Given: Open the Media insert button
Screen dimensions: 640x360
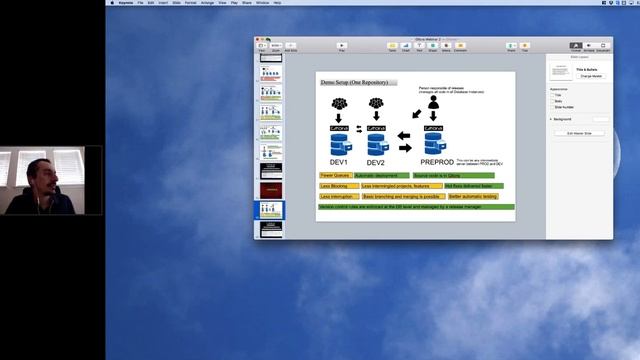Looking at the screenshot, I should [446, 46].
